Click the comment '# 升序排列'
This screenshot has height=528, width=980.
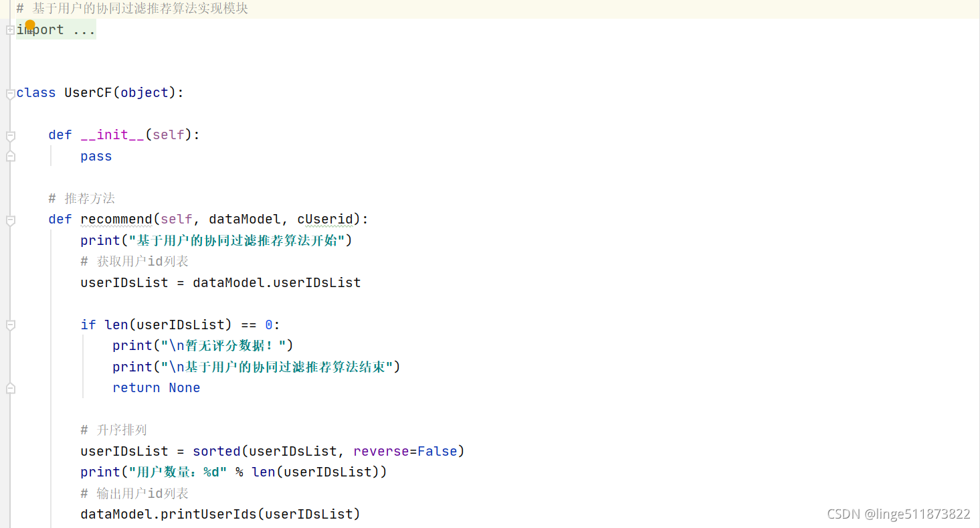pos(114,430)
